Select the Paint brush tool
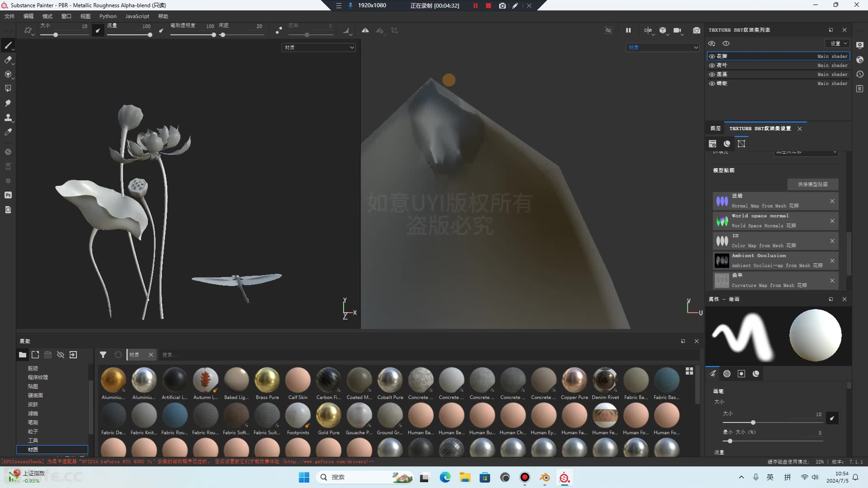 8,45
